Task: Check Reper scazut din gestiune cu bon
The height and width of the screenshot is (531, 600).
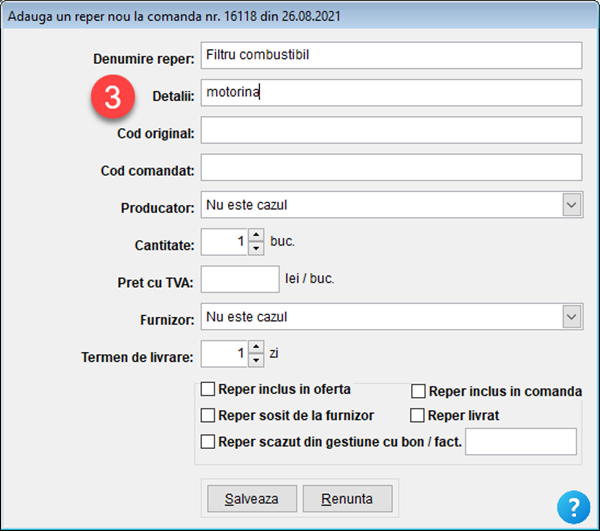Action: (208, 441)
